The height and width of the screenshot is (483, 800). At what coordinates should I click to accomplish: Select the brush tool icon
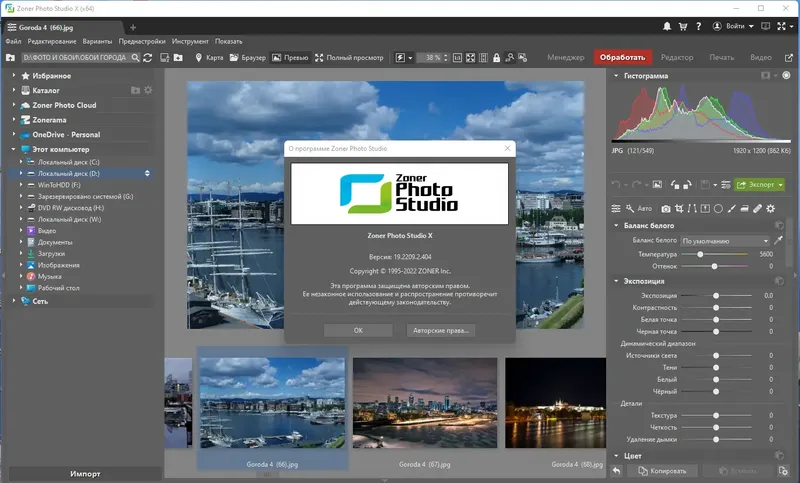coord(732,209)
